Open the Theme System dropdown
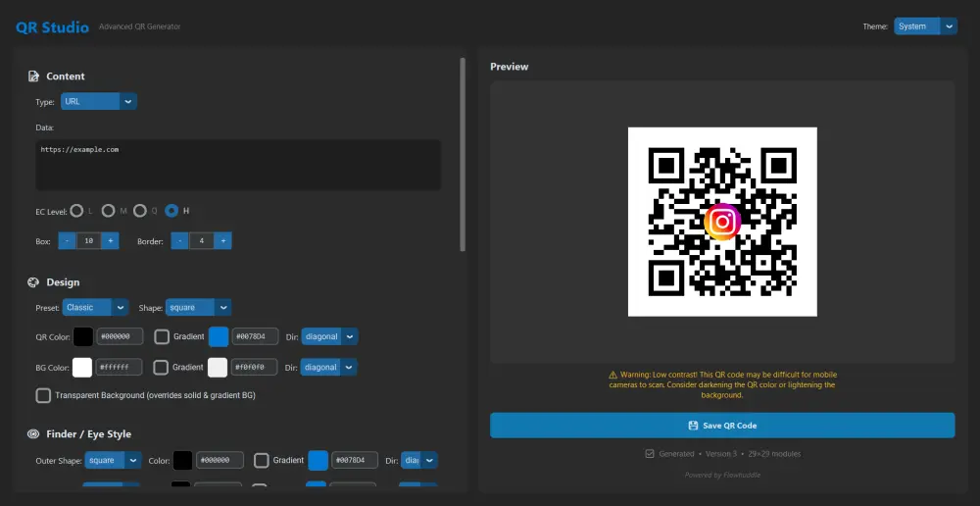Viewport: 980px width, 506px height. click(x=926, y=26)
